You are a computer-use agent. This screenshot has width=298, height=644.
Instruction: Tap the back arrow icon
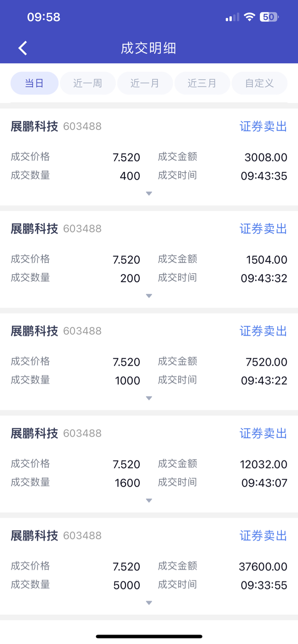coord(23,48)
